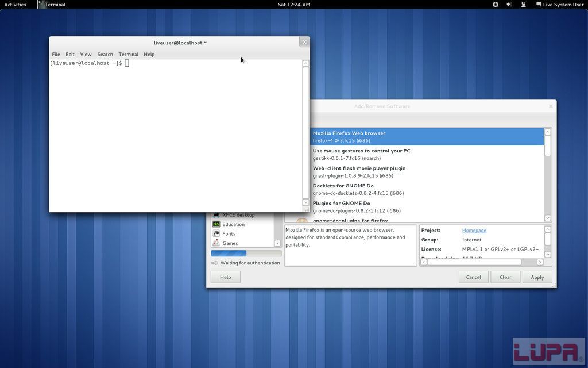Select the Mozilla Firefox Web browser package

[427, 137]
